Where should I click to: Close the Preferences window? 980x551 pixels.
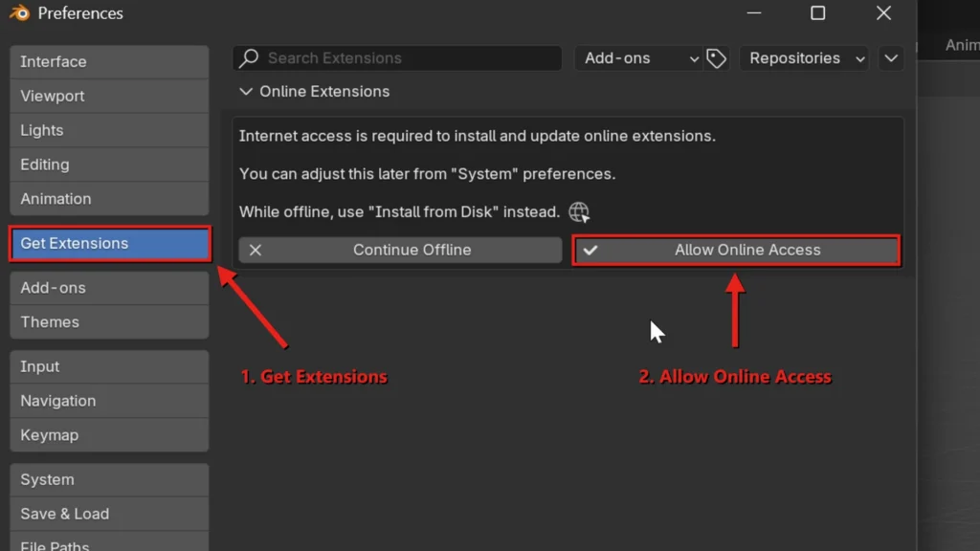click(x=883, y=13)
